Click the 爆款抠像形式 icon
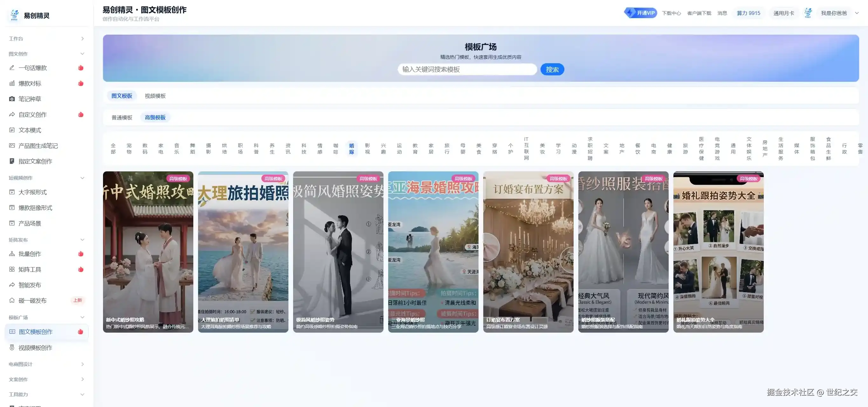This screenshot has width=868, height=407. 12,208
